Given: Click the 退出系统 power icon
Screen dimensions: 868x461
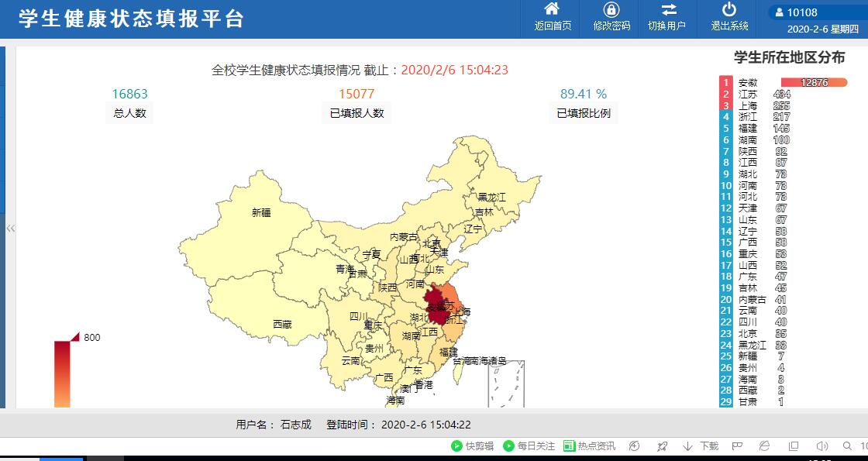Looking at the screenshot, I should click(x=728, y=10).
